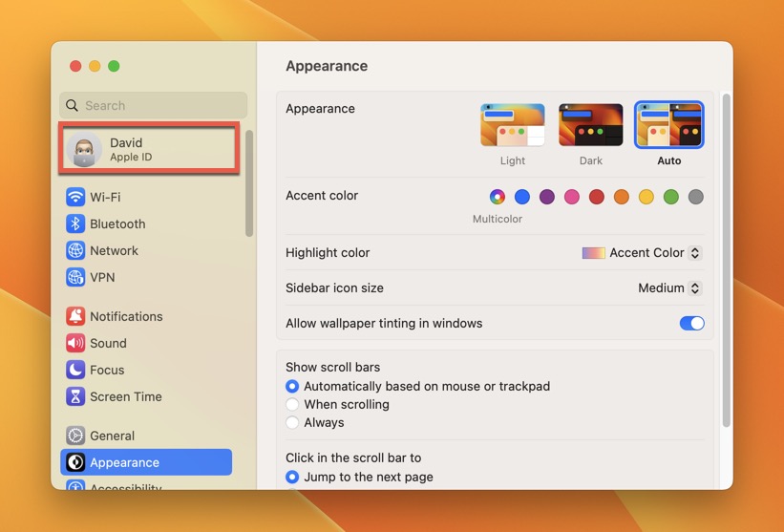Toggle Allow wallpaper tinting in windows

click(x=692, y=324)
